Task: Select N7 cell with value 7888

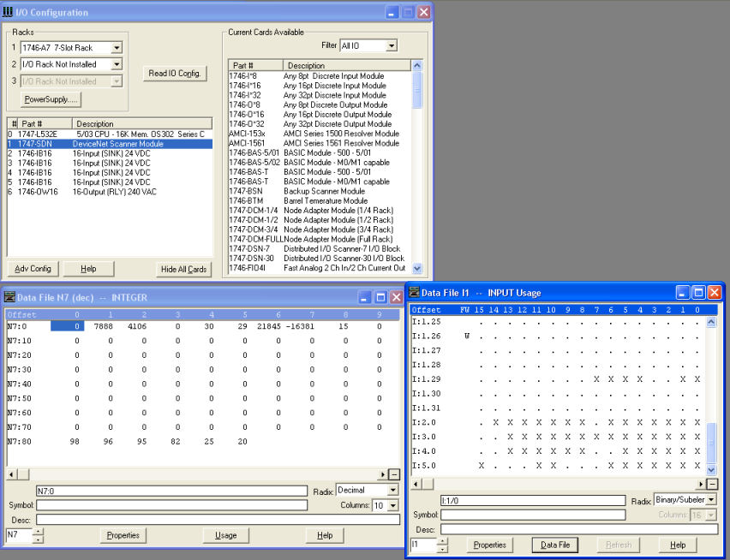Action: click(x=103, y=326)
